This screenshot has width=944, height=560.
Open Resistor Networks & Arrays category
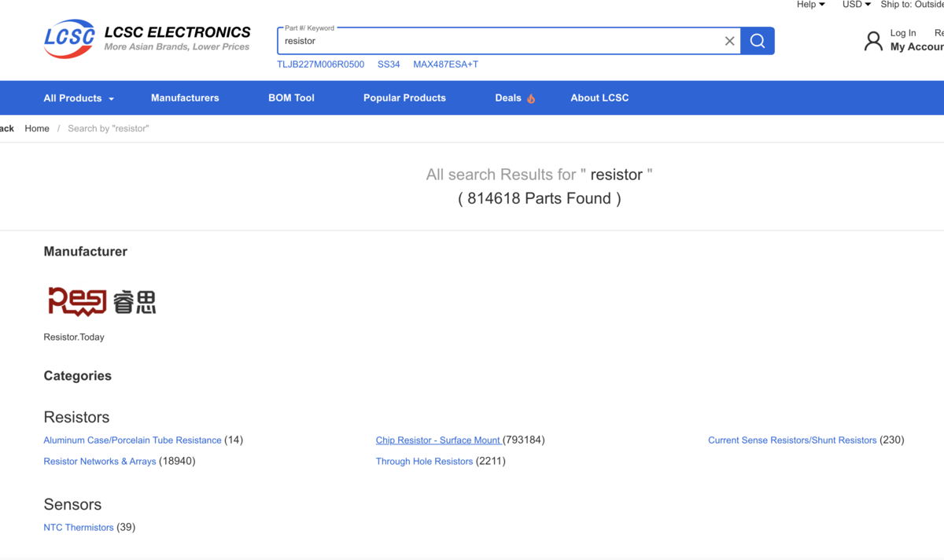click(100, 462)
